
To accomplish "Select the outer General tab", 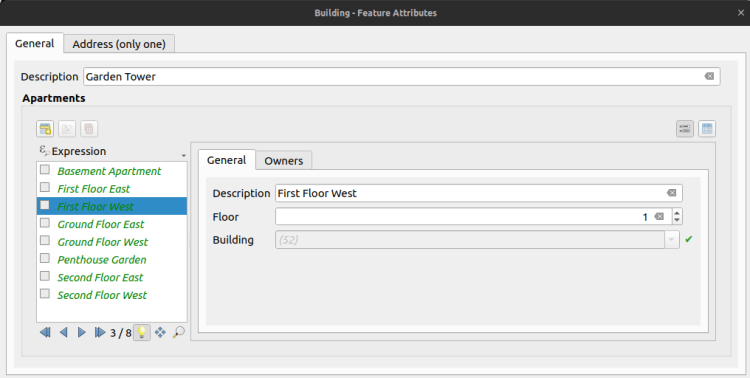I will [34, 43].
